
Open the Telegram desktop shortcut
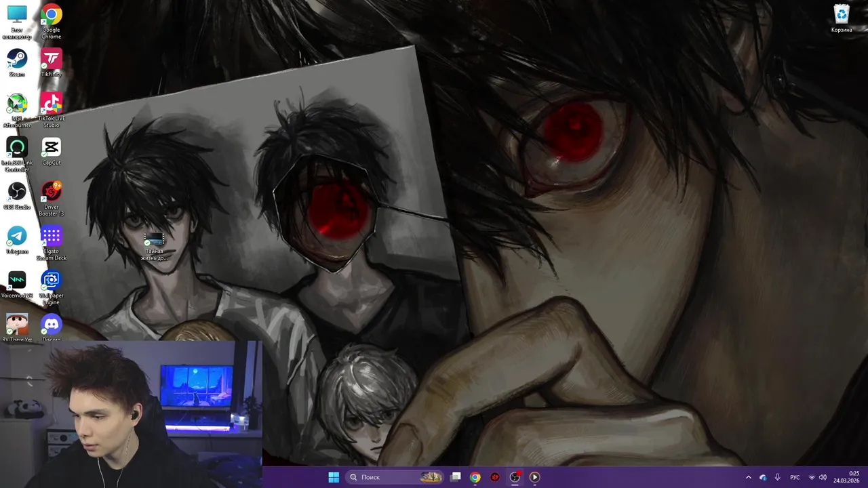coord(17,240)
